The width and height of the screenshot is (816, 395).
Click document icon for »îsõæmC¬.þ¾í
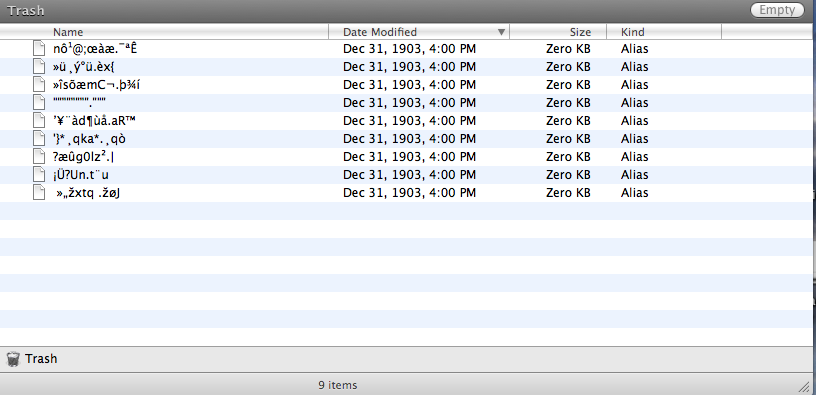(x=39, y=84)
